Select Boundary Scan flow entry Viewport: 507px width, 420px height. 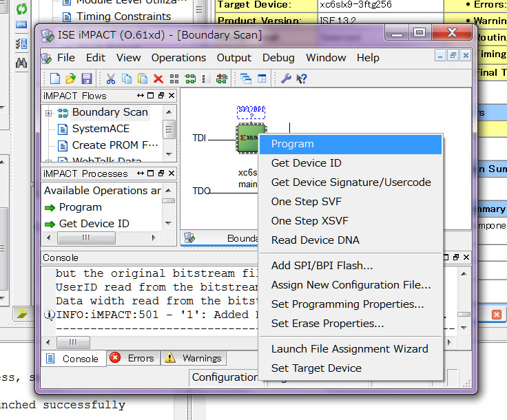[x=110, y=112]
